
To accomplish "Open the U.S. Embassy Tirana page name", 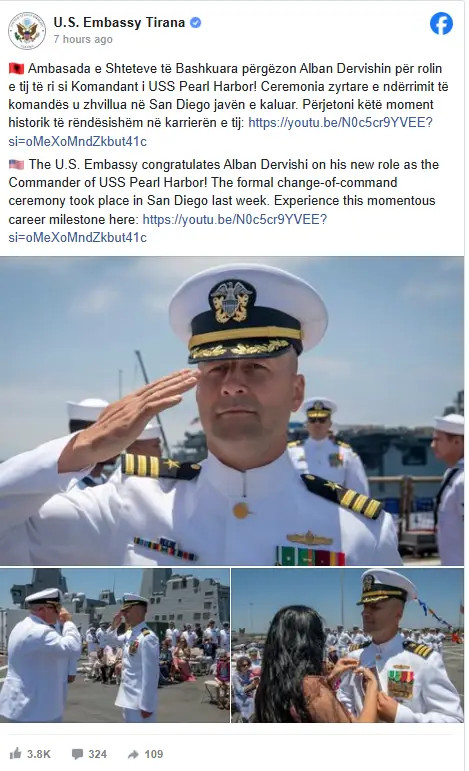I will coord(119,23).
